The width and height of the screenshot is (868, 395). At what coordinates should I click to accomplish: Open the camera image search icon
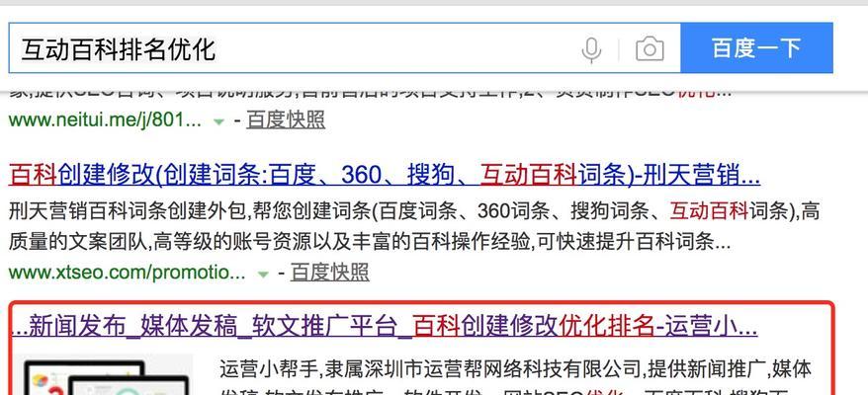(650, 49)
